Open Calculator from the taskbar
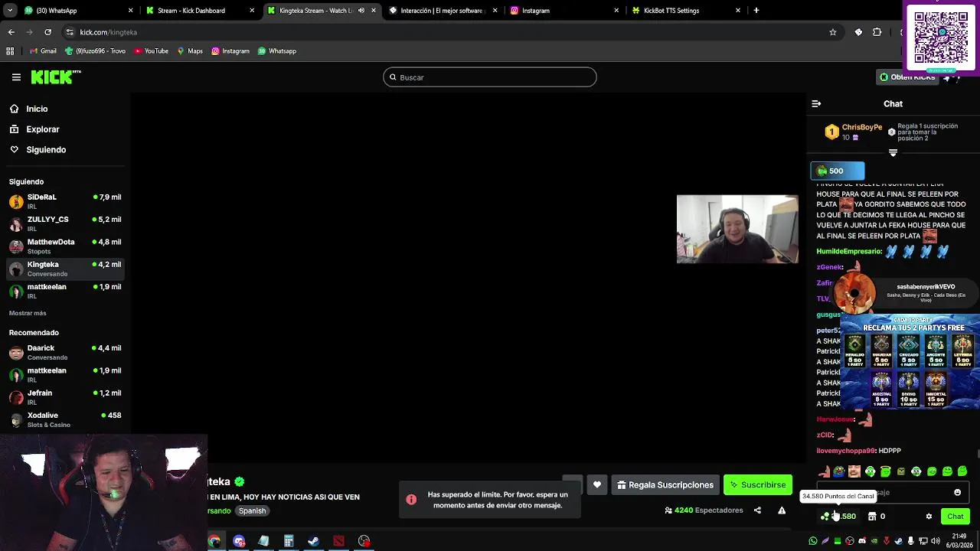The width and height of the screenshot is (980, 551). coord(289,541)
